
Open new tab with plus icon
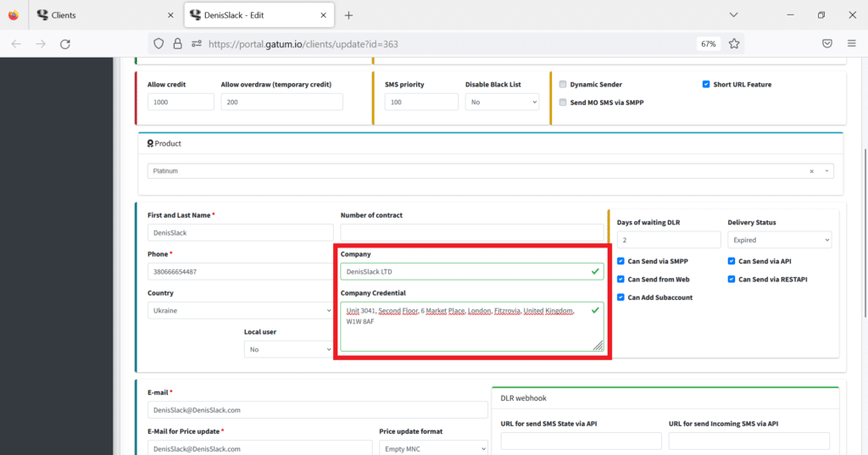point(348,15)
